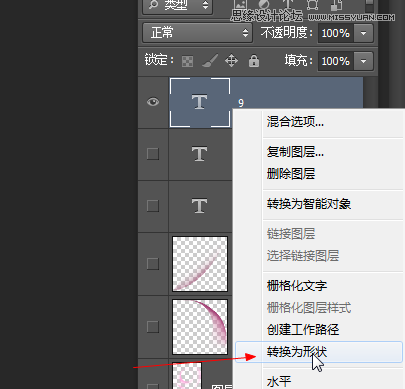This screenshot has height=389, width=405.
Task: Open the 填充 slider arrow
Action: [363, 61]
